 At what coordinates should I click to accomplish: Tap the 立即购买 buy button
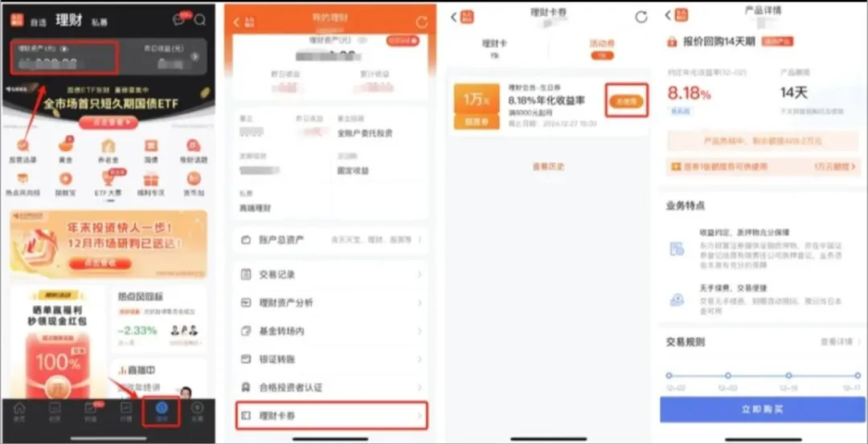point(762,409)
